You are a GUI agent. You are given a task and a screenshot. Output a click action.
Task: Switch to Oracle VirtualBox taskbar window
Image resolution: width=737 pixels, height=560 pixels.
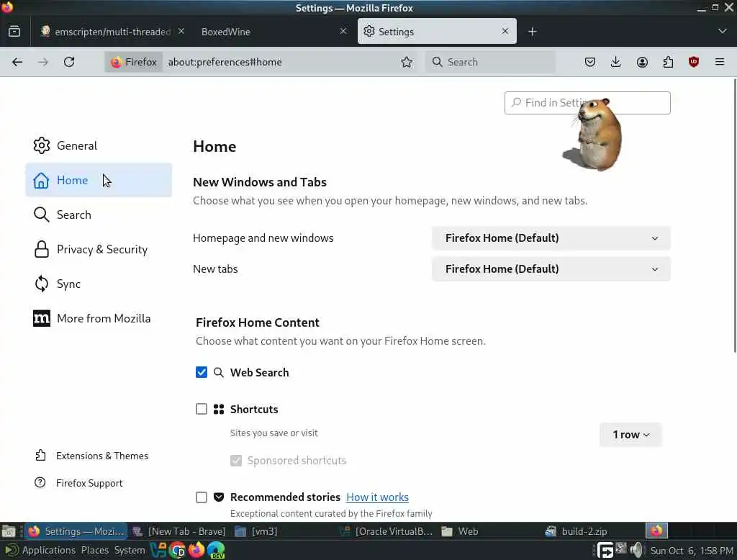[386, 531]
